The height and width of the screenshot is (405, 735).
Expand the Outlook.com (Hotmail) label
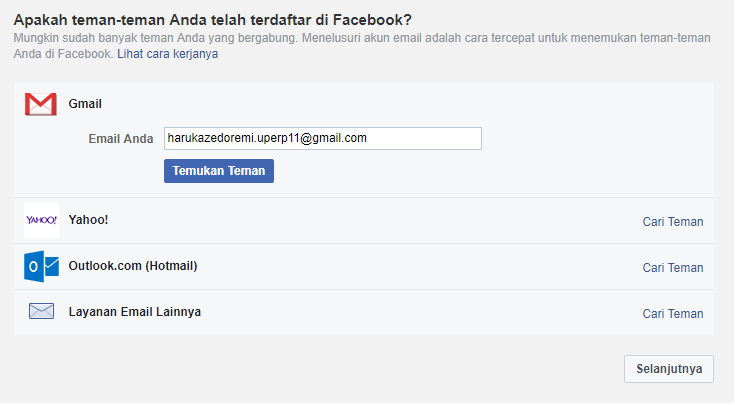click(x=133, y=266)
